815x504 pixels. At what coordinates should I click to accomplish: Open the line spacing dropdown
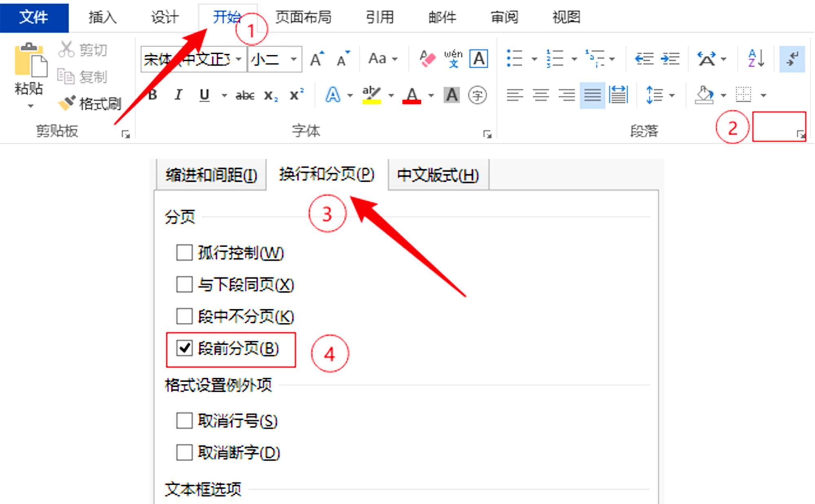(x=672, y=95)
